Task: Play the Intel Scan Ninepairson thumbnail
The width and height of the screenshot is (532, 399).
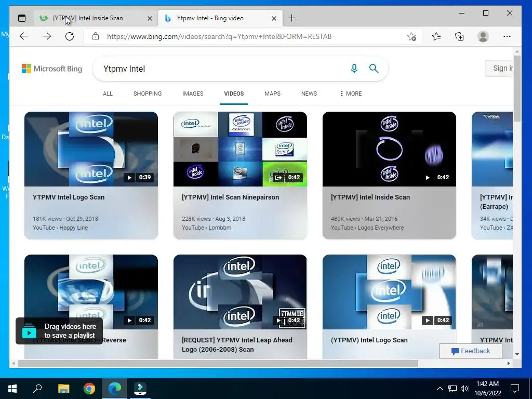Action: click(240, 149)
